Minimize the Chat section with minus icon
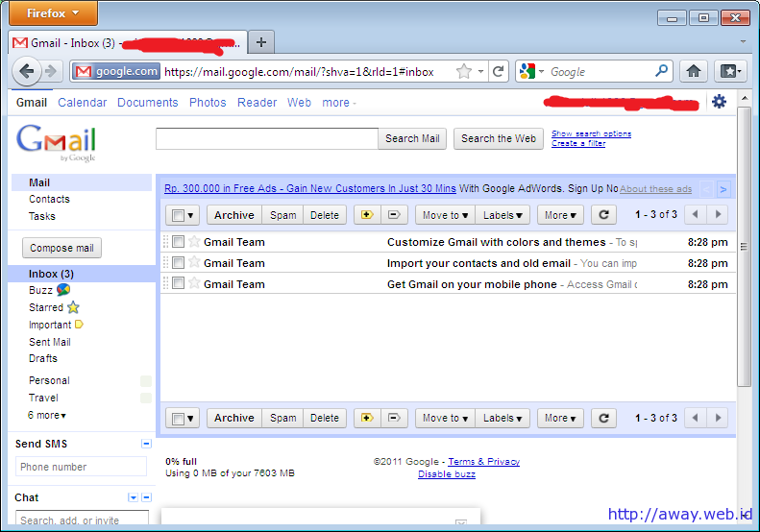This screenshot has width=760, height=532. pyautogui.click(x=147, y=497)
